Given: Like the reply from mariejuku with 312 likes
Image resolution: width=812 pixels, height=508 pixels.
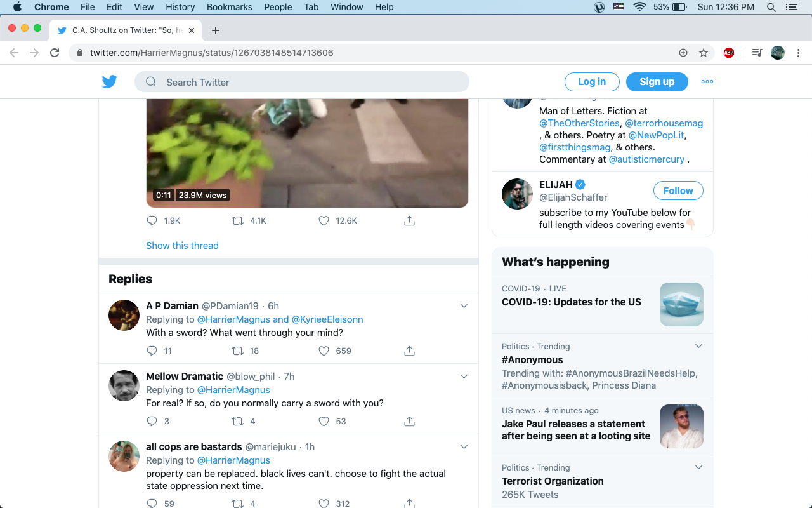Looking at the screenshot, I should tap(324, 504).
